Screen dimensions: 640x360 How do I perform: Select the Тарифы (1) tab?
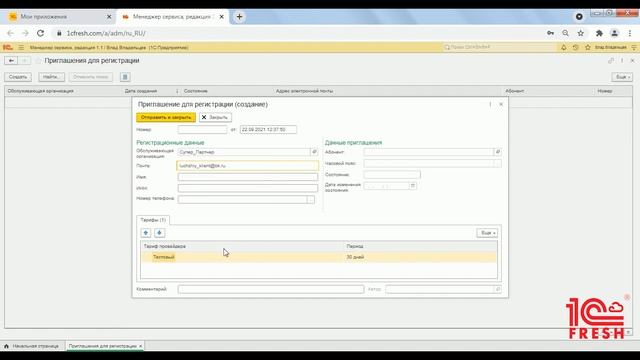point(153,220)
